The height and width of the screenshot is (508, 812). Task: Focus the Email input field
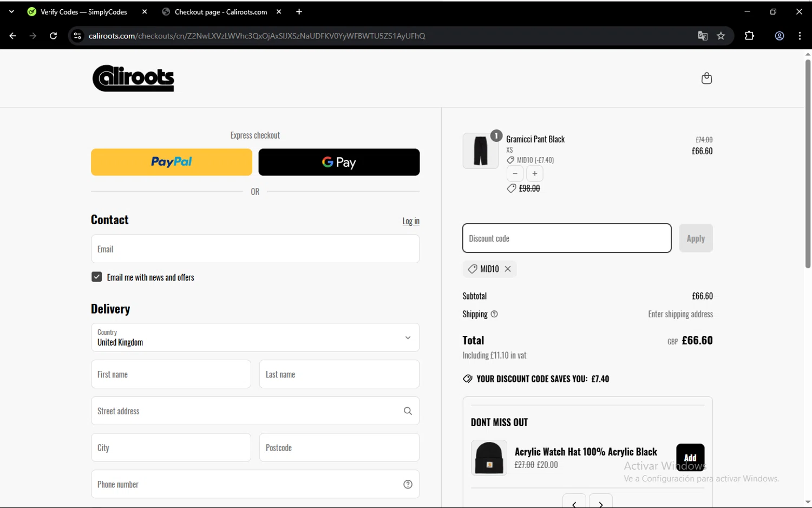(255, 249)
